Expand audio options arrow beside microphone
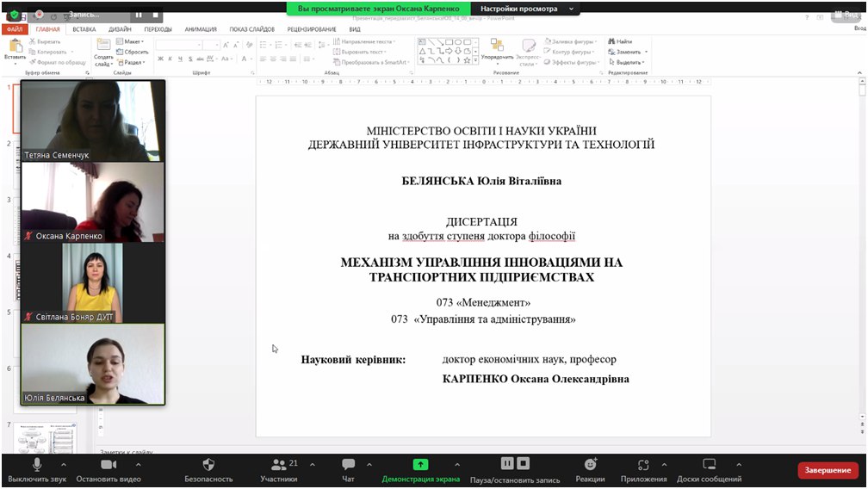This screenshot has height=489, width=868. tap(63, 465)
